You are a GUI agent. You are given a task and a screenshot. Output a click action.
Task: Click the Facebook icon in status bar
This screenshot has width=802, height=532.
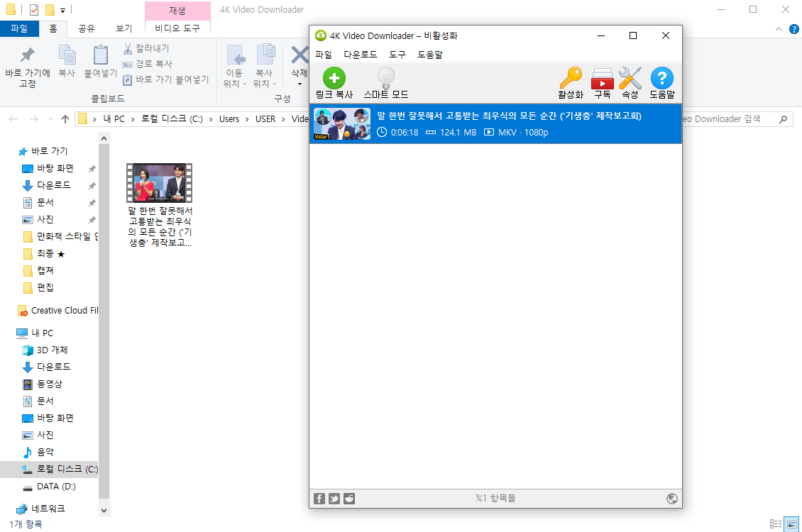(319, 499)
